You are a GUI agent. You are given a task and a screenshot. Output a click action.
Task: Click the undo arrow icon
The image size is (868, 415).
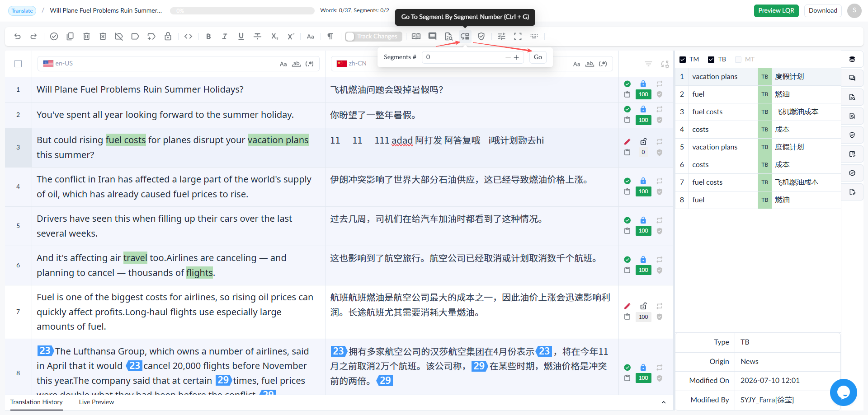coord(17,37)
